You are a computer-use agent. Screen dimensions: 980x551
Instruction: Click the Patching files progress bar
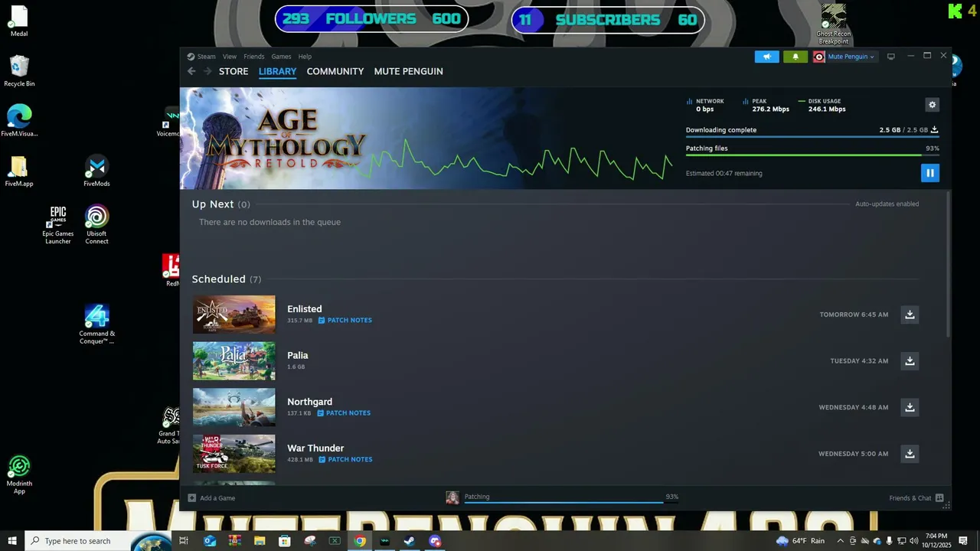coord(812,155)
